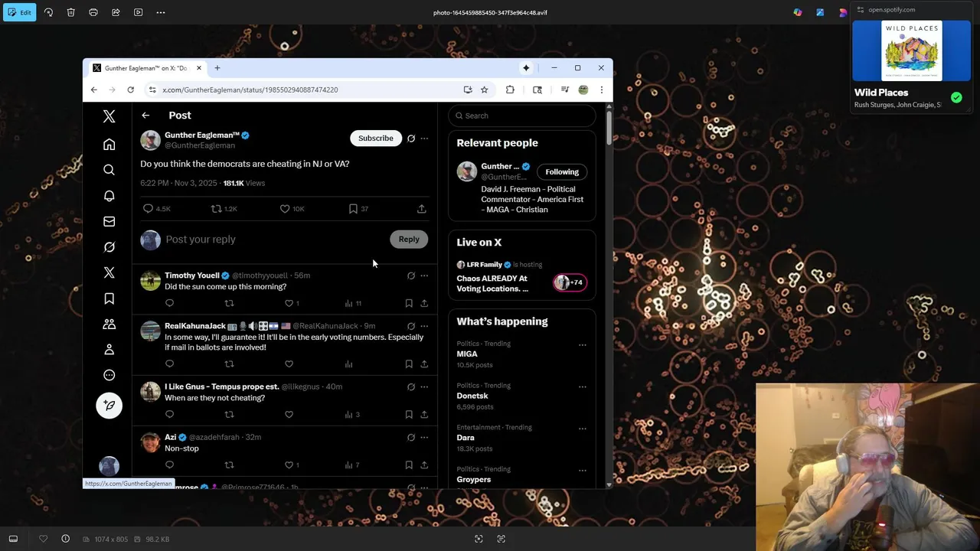
Task: Click Gunther Eagleman's post avatar
Action: pos(150,140)
